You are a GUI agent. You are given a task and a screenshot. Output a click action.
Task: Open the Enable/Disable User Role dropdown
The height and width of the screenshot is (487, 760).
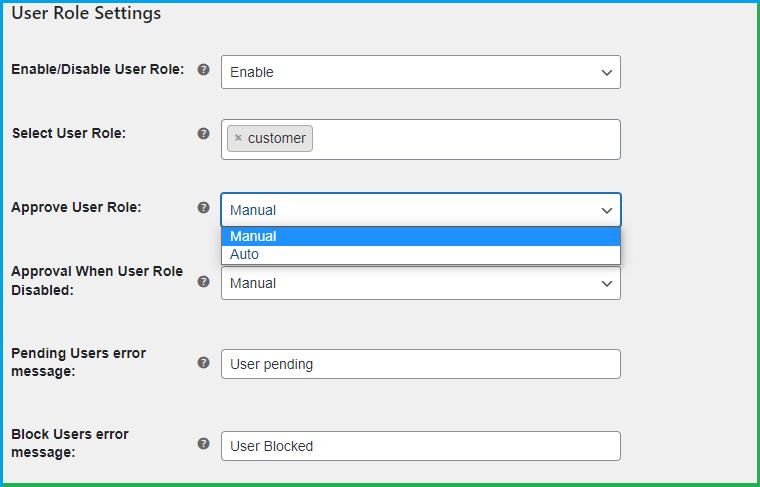point(420,72)
